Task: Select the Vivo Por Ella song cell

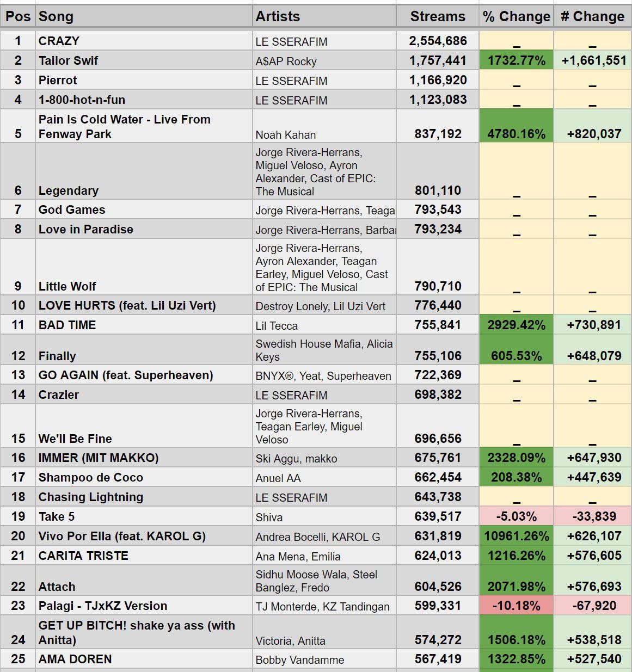Action: coord(144,536)
